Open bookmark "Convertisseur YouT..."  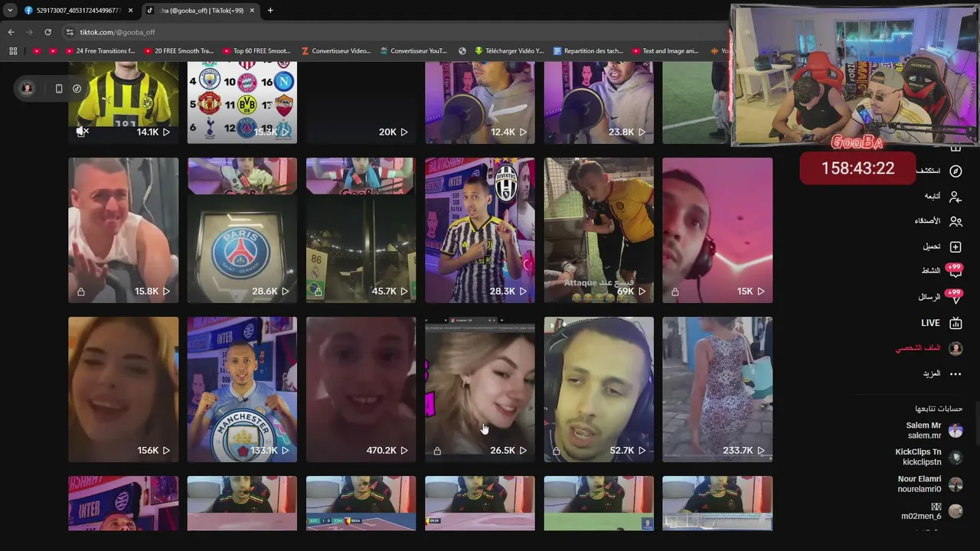coord(413,51)
